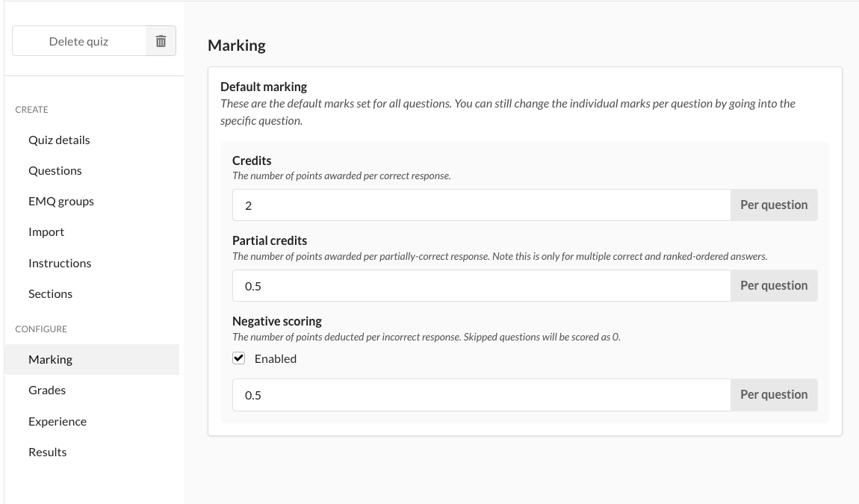Navigate to Instructions

pos(60,263)
